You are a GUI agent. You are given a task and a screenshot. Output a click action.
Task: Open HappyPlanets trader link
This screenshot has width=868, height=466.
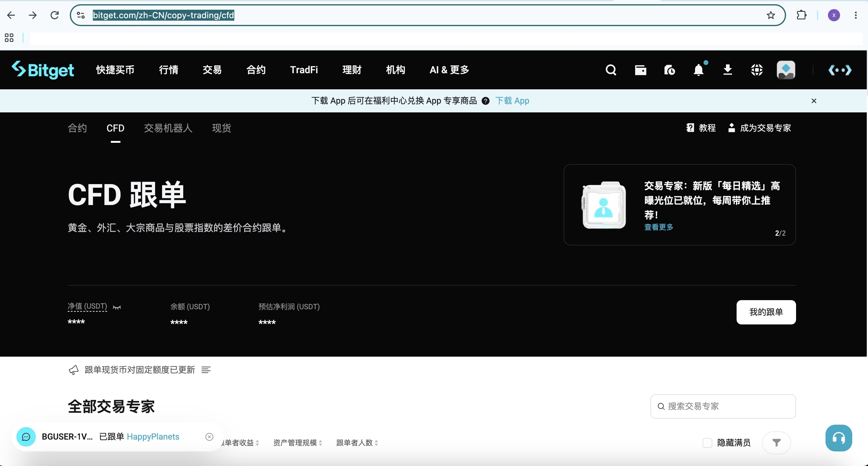tap(153, 437)
